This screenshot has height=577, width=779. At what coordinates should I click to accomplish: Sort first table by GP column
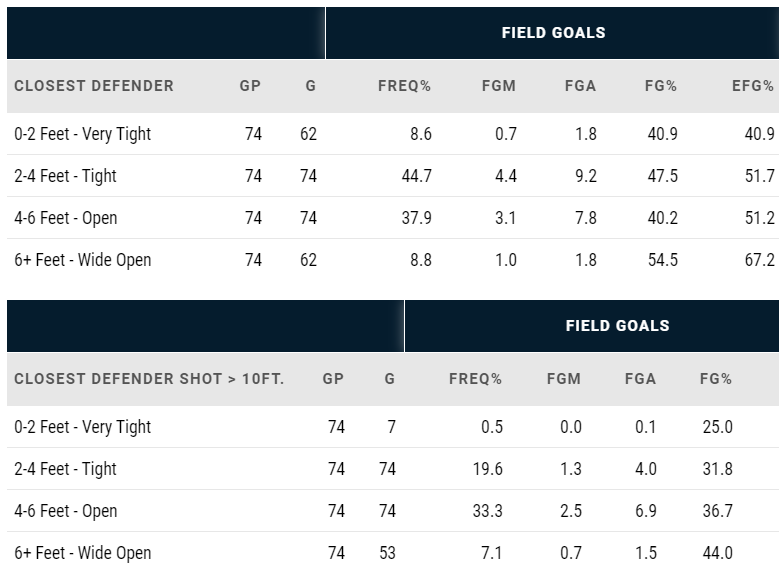[x=250, y=86]
